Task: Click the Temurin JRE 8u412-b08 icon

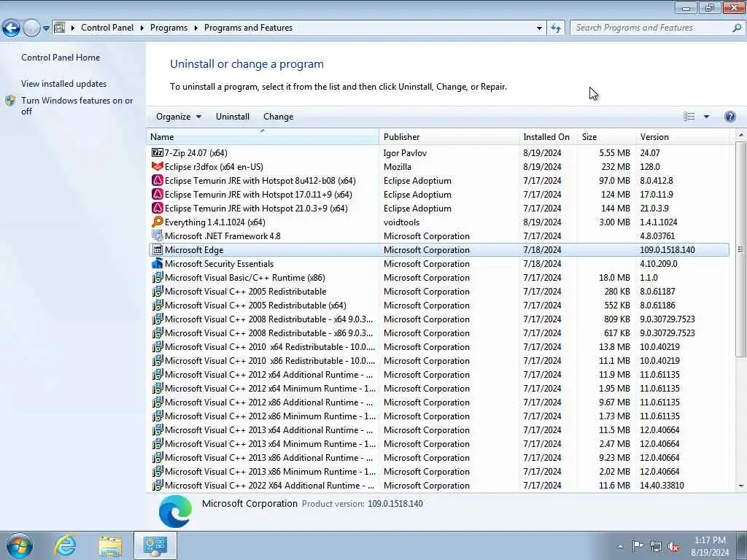Action: tap(158, 181)
